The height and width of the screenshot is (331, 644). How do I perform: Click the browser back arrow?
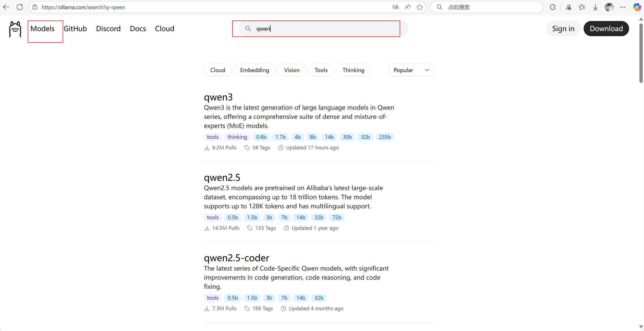(6, 7)
